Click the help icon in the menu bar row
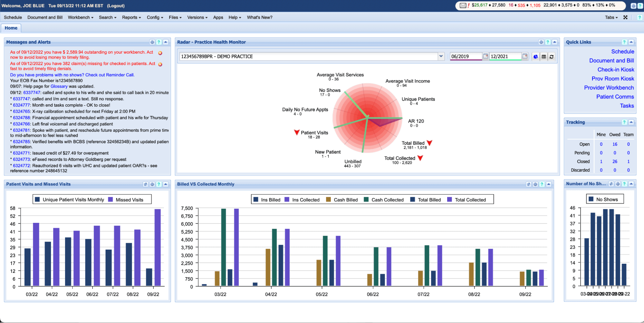 pos(639,17)
